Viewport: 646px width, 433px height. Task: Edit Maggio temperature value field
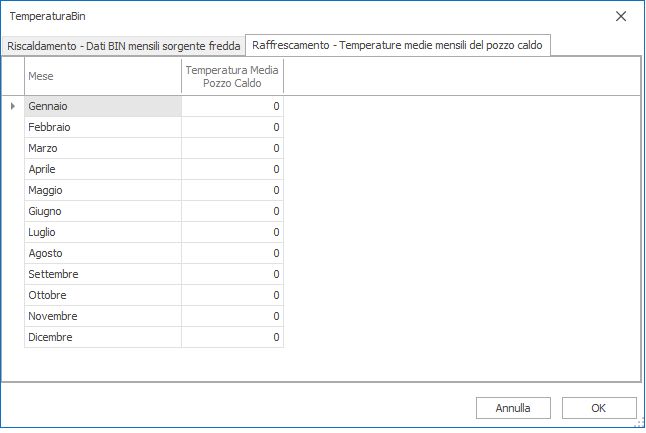pyautogui.click(x=232, y=190)
